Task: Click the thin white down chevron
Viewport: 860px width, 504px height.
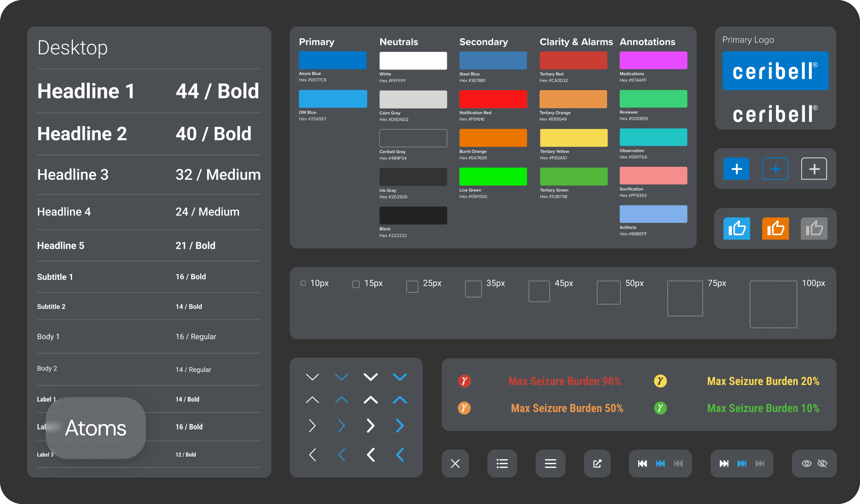Action: 312,377
